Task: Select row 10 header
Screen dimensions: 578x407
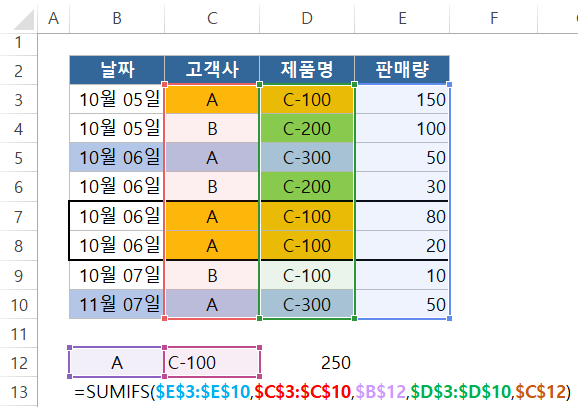Action: tap(18, 304)
